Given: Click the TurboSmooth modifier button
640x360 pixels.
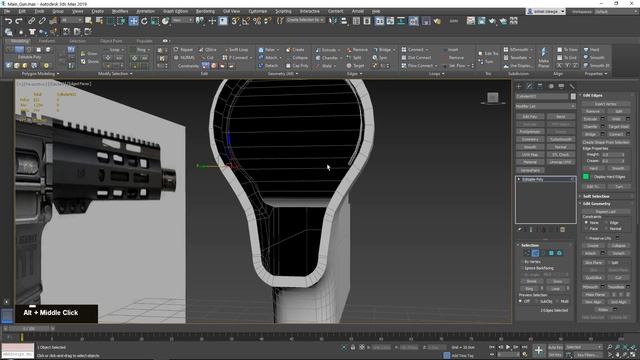Looking at the screenshot, I should pos(560,139).
